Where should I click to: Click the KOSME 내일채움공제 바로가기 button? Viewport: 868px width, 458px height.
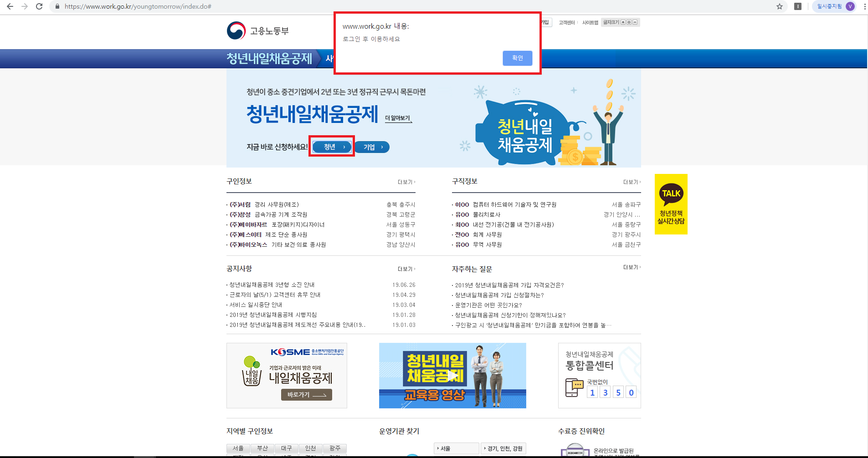point(306,395)
